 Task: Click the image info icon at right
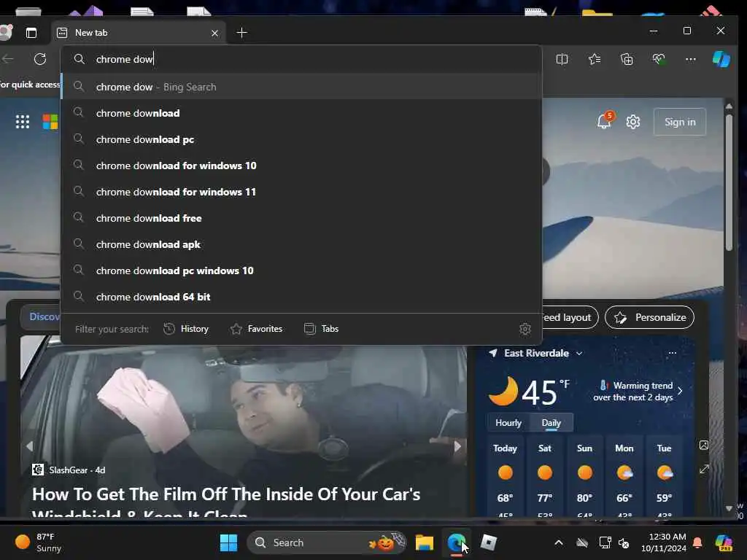pos(704,445)
